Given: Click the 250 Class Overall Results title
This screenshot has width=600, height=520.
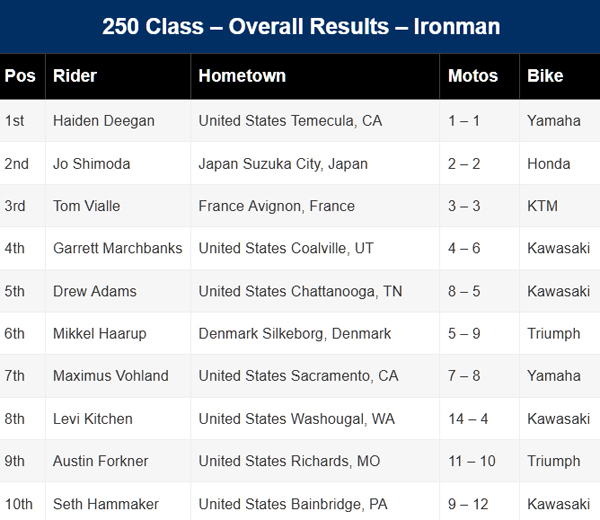Looking at the screenshot, I should [x=300, y=26].
